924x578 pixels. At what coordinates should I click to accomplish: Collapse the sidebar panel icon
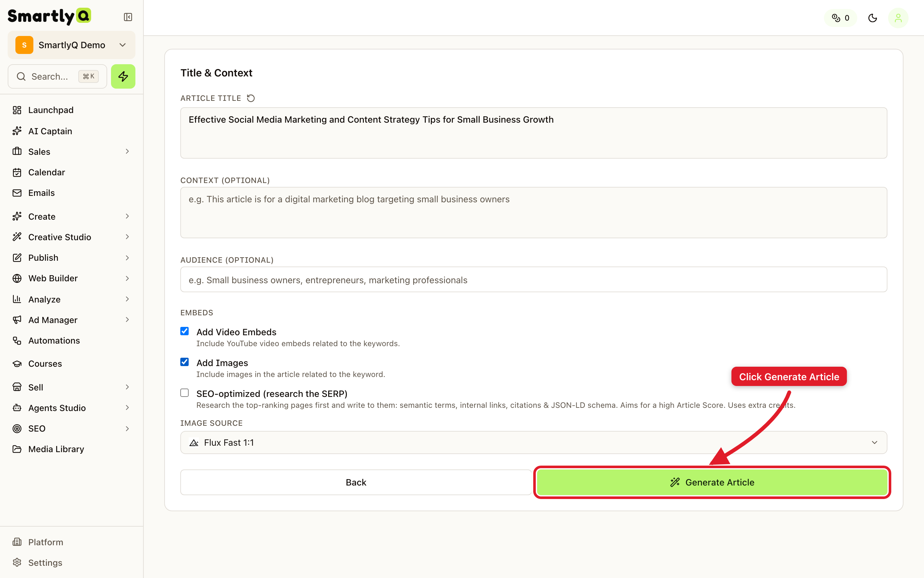[128, 17]
